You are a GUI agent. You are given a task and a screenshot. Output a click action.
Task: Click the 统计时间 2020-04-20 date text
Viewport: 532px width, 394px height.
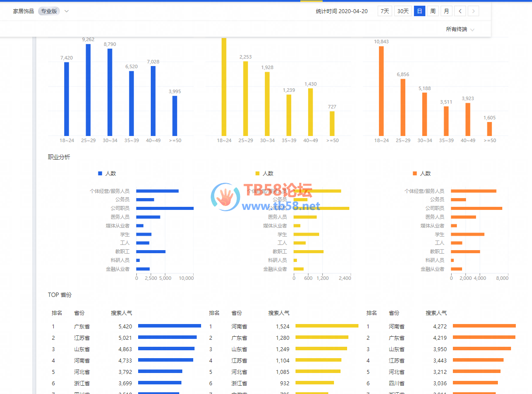[x=341, y=11]
